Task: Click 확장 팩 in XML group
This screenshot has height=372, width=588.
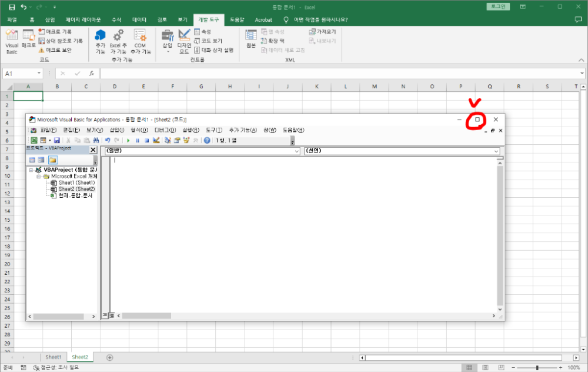Action: coord(273,41)
